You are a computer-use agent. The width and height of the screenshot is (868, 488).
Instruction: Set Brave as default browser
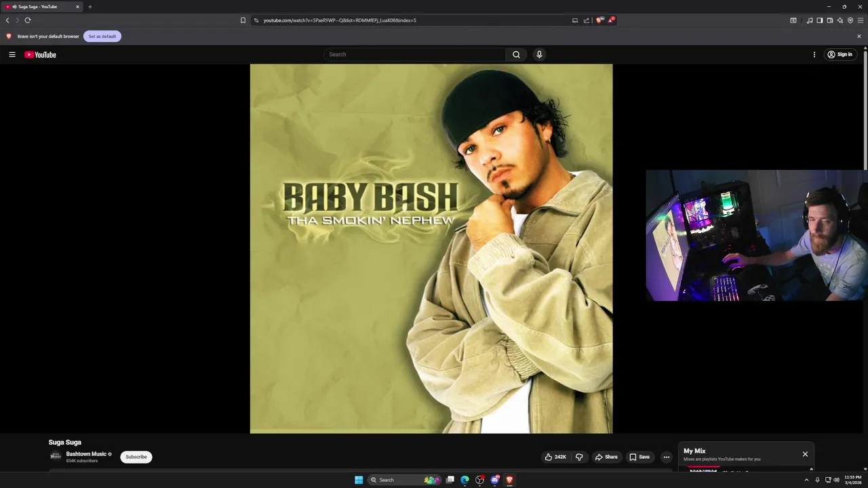pos(102,36)
